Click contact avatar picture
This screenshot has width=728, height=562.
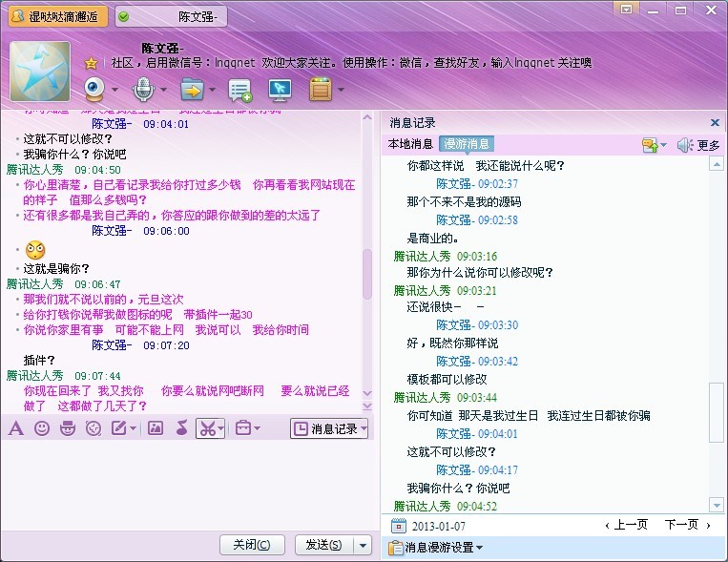[40, 71]
